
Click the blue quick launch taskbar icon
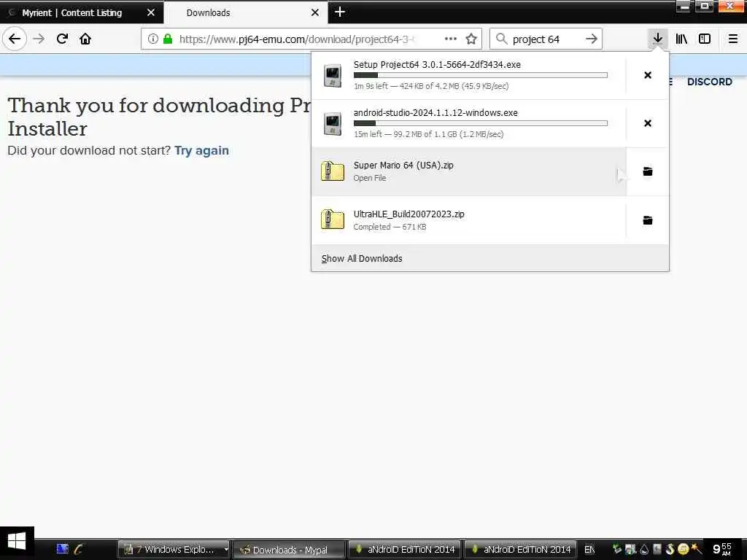(63, 549)
